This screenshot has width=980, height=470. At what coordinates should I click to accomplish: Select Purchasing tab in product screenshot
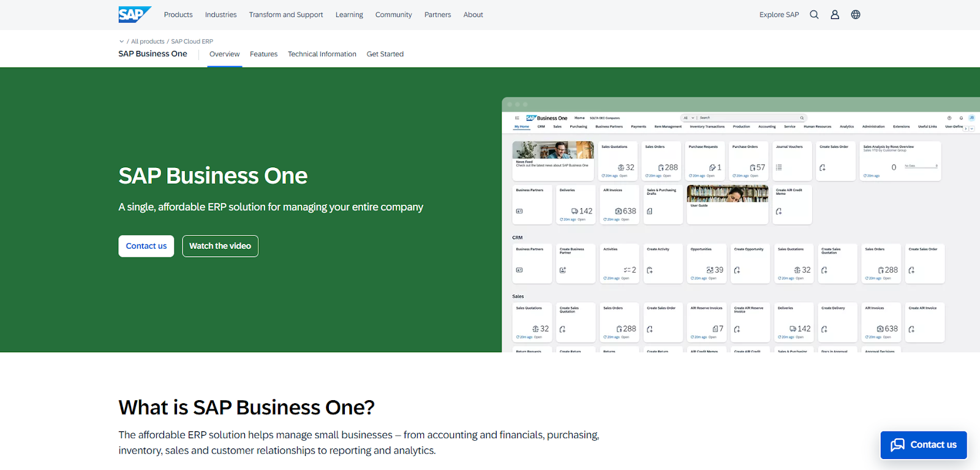[578, 127]
